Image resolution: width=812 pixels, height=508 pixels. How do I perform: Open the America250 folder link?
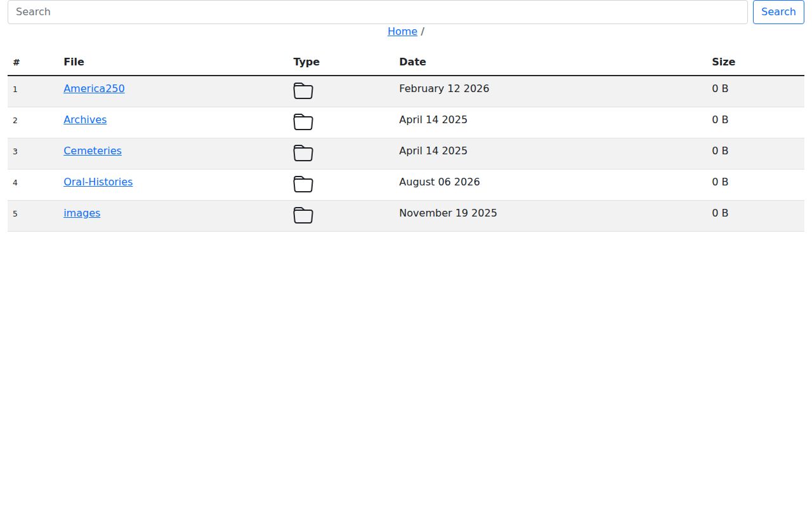click(94, 89)
